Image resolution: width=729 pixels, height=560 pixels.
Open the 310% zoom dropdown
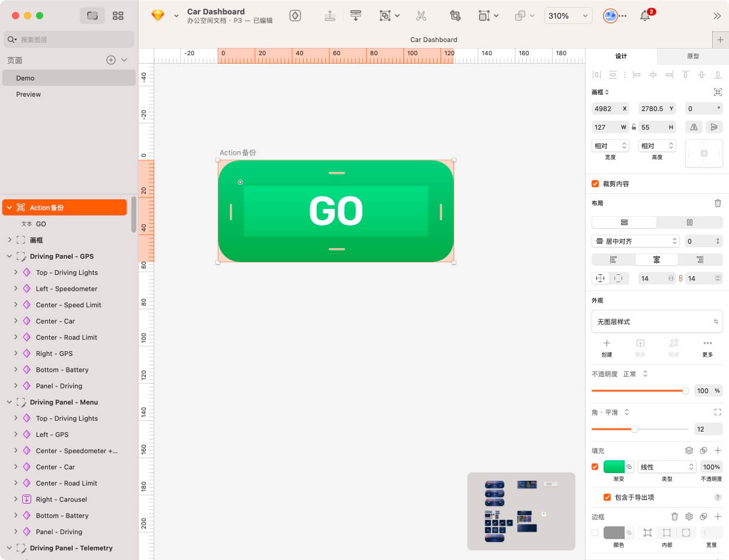[568, 16]
